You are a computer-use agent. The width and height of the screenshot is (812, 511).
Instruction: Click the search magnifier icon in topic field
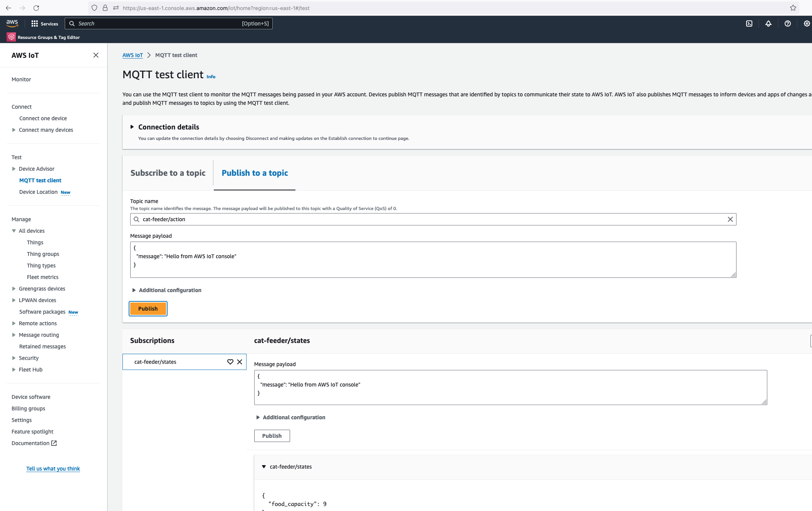(136, 219)
